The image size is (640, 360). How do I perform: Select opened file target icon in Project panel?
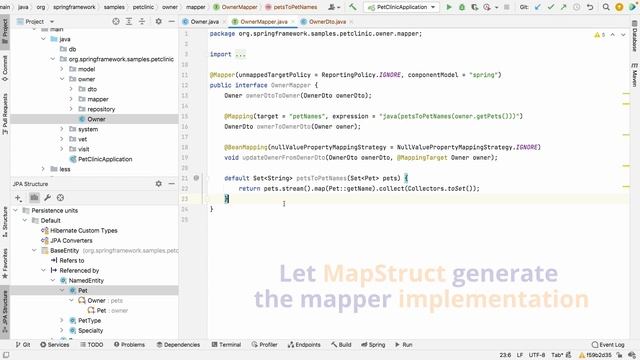116,21
